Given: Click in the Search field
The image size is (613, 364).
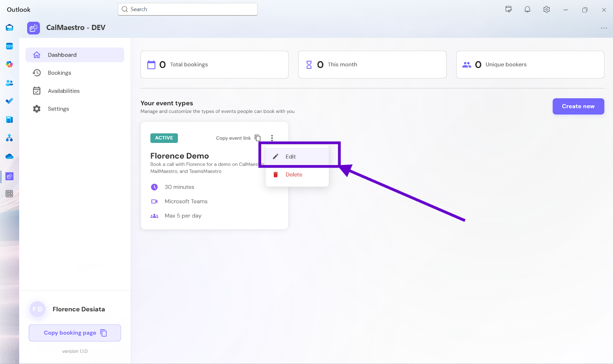Looking at the screenshot, I should [x=188, y=9].
